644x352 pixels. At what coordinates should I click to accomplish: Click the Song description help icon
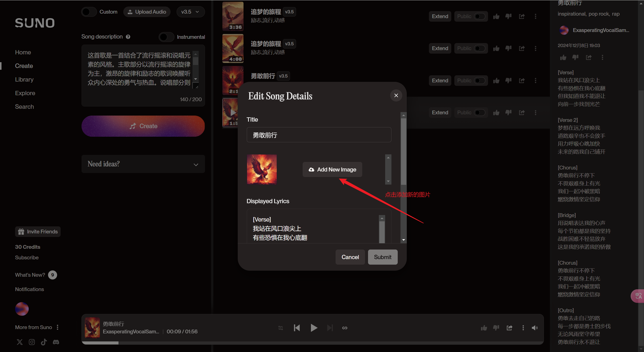click(x=128, y=37)
